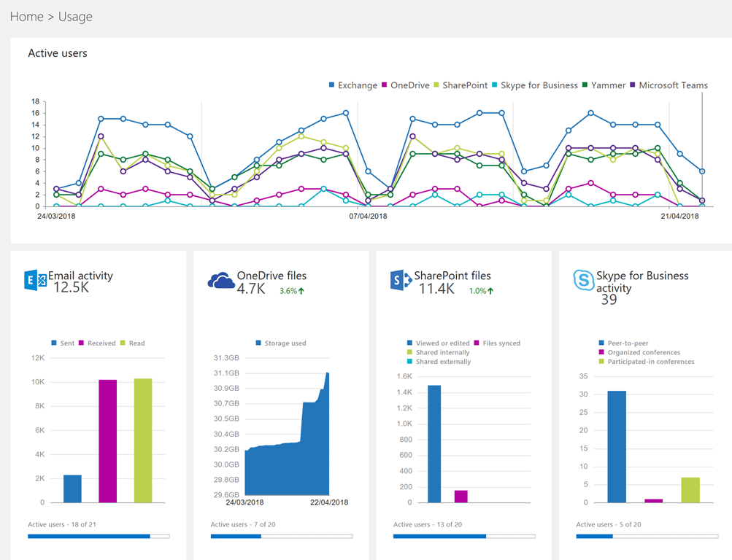
Task: Click the 22/04/2018 OneDrive chart date label
Action: pos(329,502)
